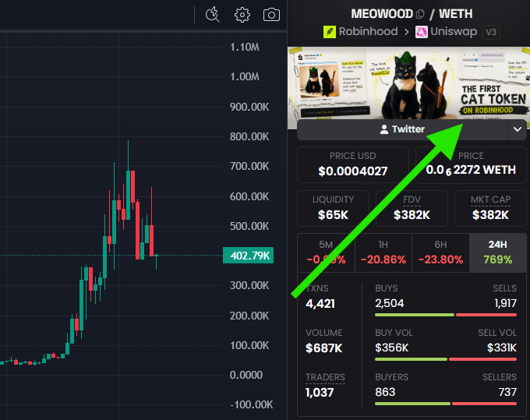530x420 pixels.
Task: Copy MEOWOOD token address icon
Action: click(x=420, y=14)
